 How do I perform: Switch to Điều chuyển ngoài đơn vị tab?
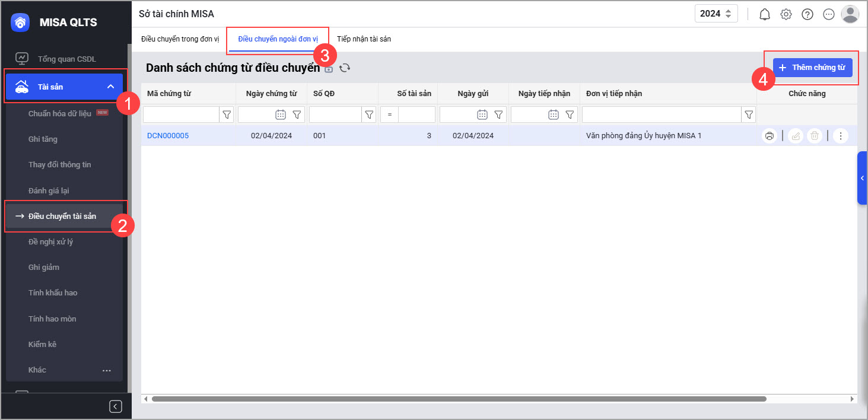278,39
